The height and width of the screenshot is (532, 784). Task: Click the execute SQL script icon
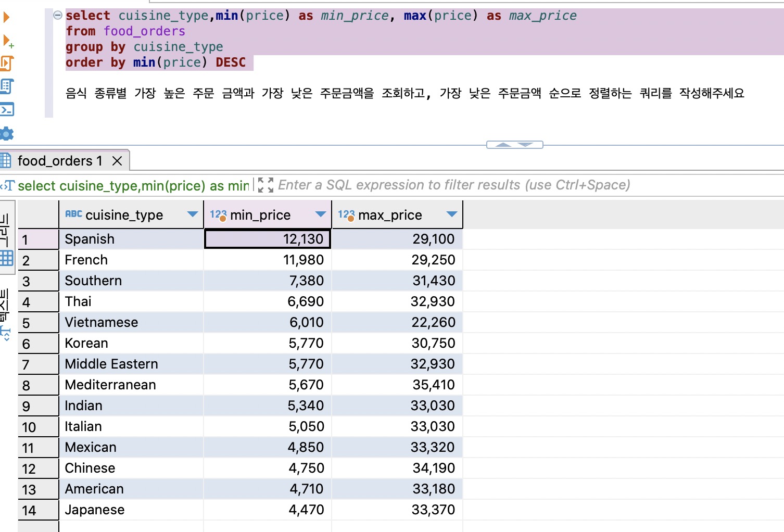click(6, 64)
